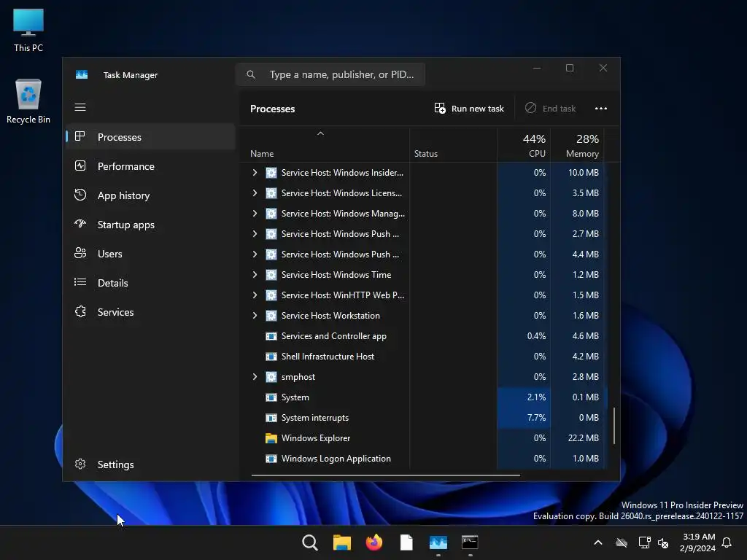The width and height of the screenshot is (747, 560).
Task: Click the Service Host: Windows Insider gear icon
Action: 271,173
